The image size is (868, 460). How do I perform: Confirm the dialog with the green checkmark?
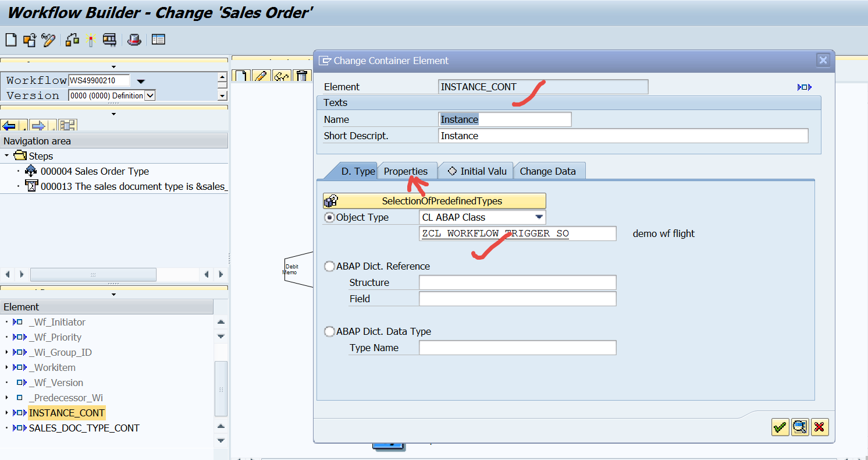pos(780,427)
